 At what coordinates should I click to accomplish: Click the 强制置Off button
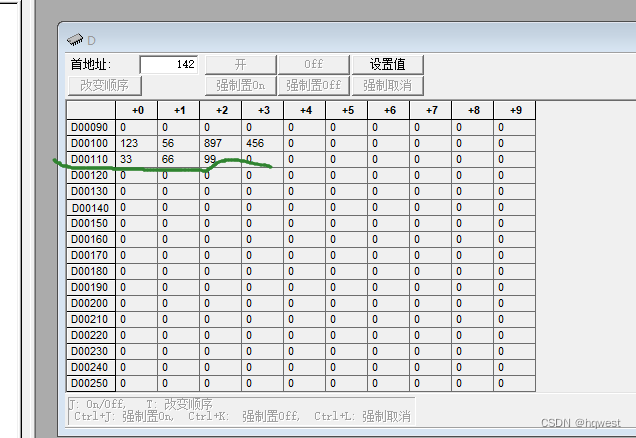(314, 85)
